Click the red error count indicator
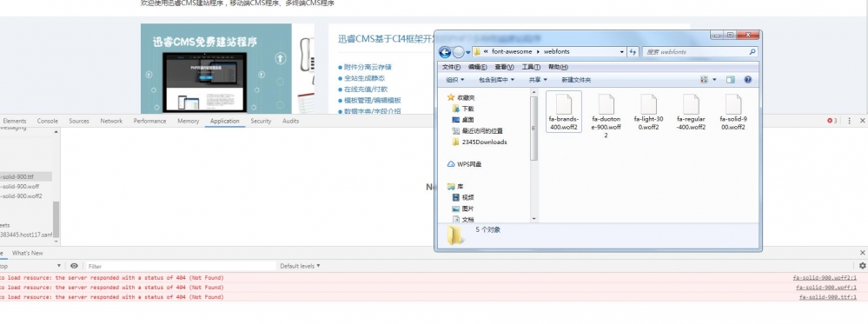The image size is (868, 324). point(832,121)
